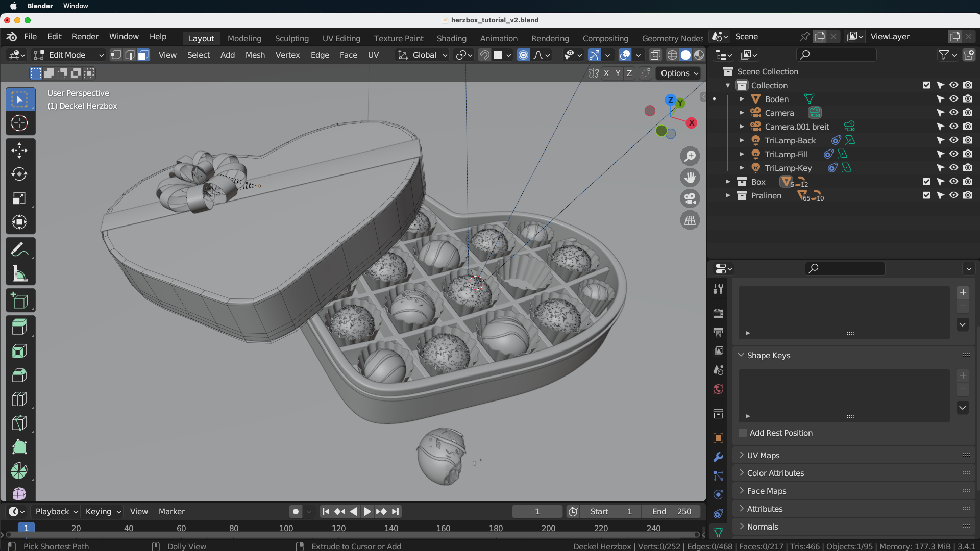This screenshot has width=980, height=551.
Task: Select the Add Cube tool
Action: pos(20,301)
